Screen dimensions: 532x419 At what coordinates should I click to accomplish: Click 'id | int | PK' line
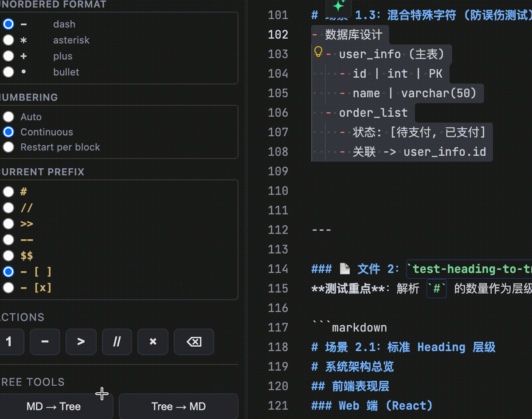398,74
